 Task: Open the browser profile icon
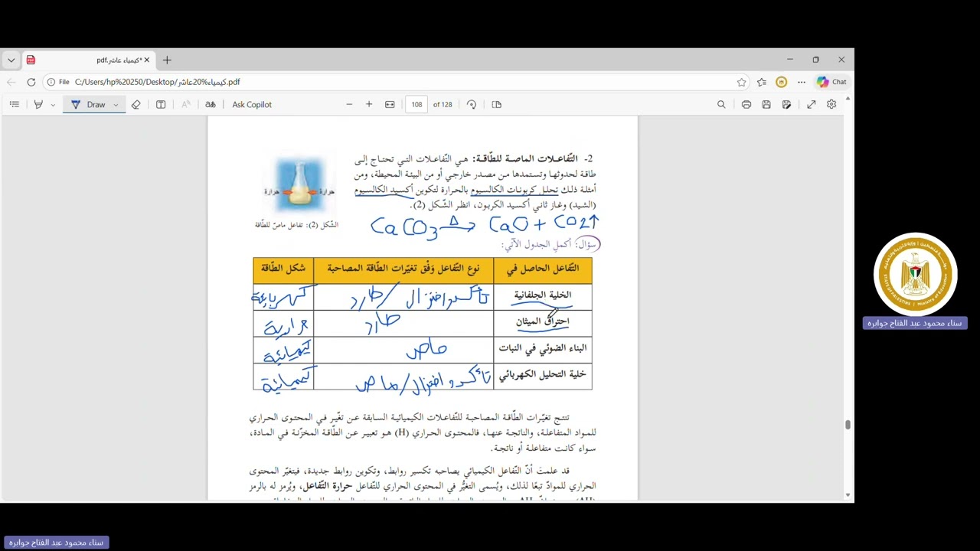coord(782,82)
